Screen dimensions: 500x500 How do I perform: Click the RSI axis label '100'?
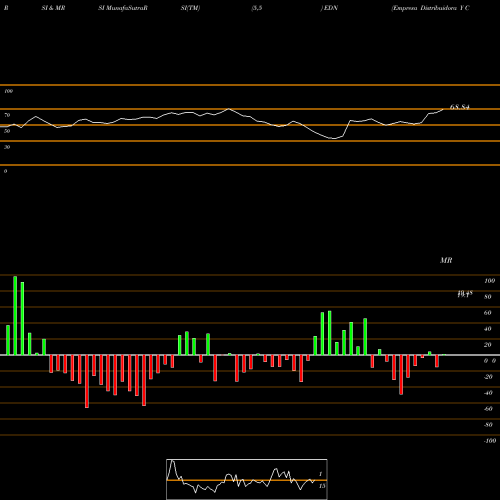click(9, 91)
